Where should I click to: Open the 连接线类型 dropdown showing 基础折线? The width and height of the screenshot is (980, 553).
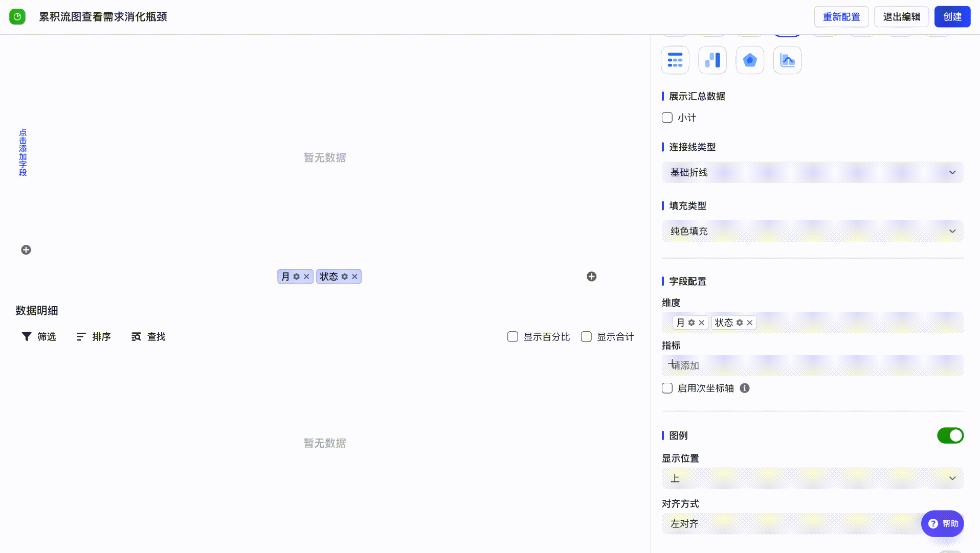pos(813,173)
